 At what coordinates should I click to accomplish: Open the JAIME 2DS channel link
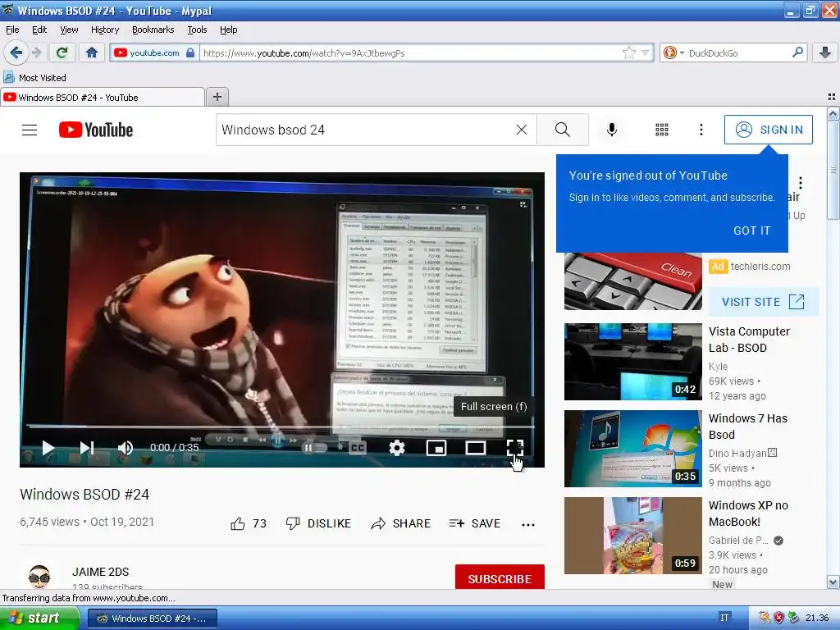click(101, 572)
